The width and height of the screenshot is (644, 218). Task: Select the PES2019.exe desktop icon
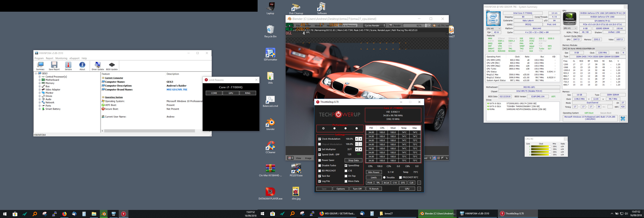(x=296, y=170)
